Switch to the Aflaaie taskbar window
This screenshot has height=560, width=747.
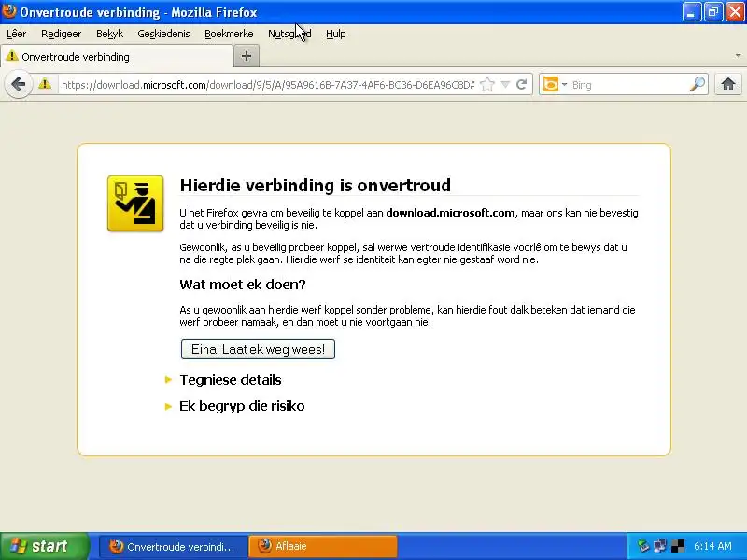click(x=323, y=546)
